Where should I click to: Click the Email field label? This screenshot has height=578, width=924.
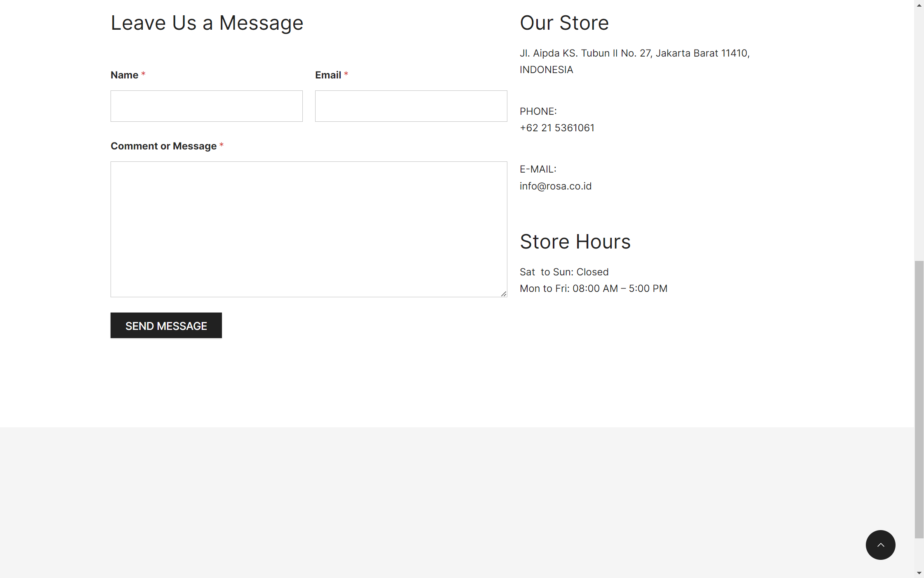point(328,75)
